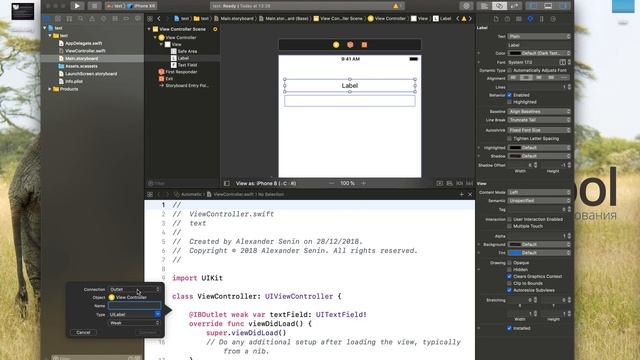This screenshot has height=360, width=640.
Task: Open the Connections inspector tab
Action: tap(553, 19)
